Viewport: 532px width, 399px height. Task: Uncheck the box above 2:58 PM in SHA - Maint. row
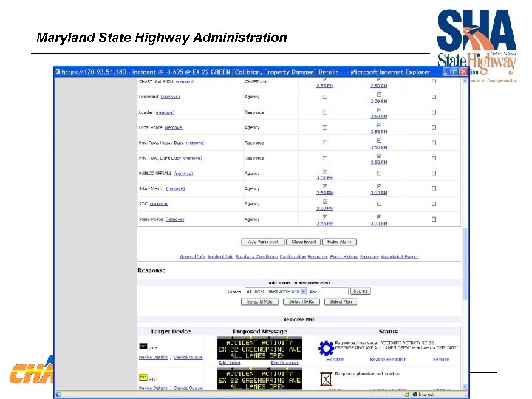(x=325, y=186)
